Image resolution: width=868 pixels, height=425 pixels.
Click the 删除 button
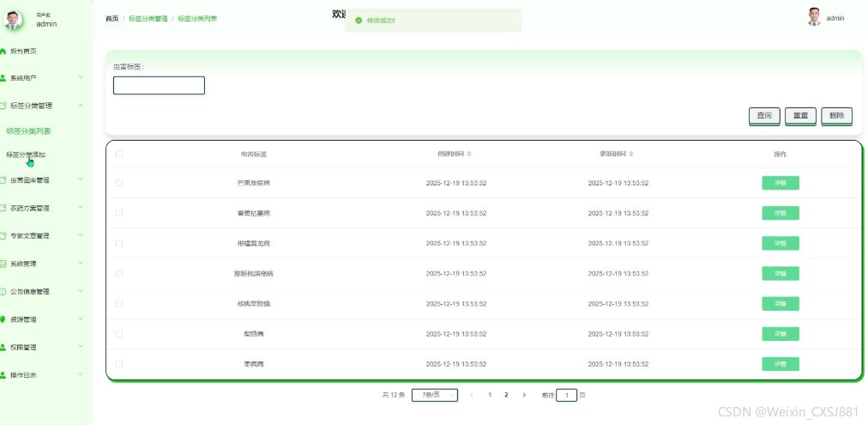[x=836, y=116]
